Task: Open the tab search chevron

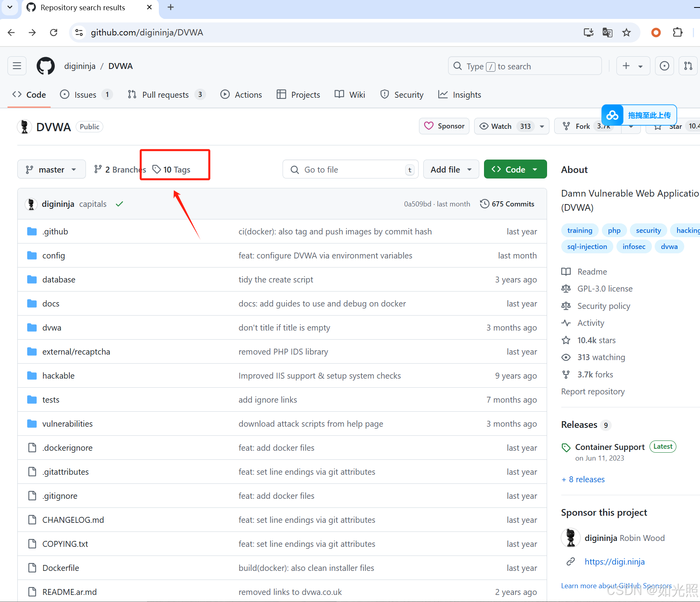Action: click(10, 7)
